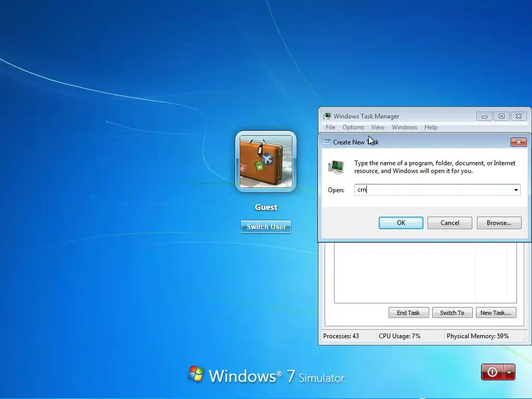Image resolution: width=532 pixels, height=399 pixels.
Task: Click the red power shutdown button
Action: pos(493,372)
